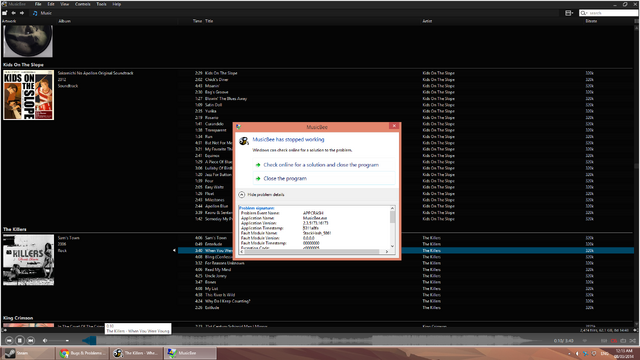Skip to next track button
Image resolution: width=640 pixels, height=360 pixels.
[31, 340]
